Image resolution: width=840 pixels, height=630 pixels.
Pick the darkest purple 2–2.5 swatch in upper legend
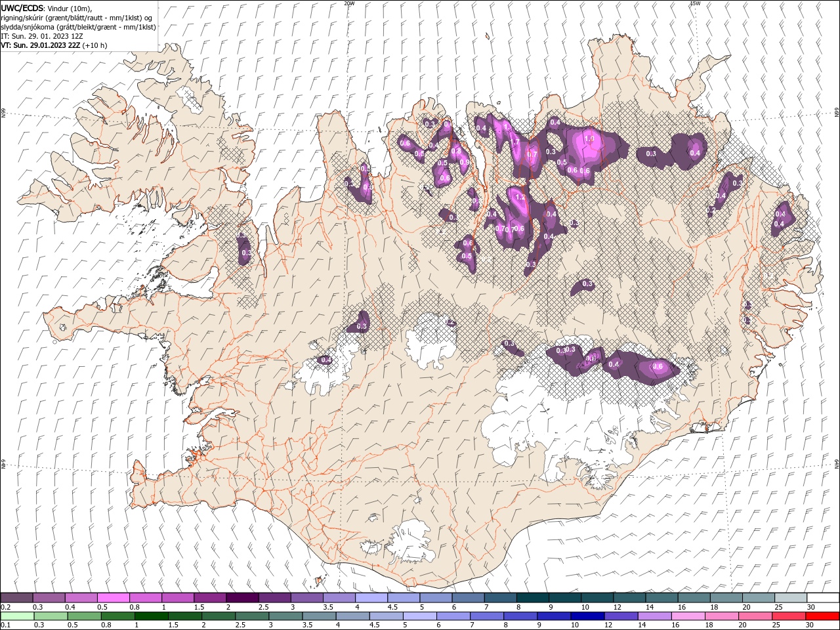pyautogui.click(x=242, y=598)
